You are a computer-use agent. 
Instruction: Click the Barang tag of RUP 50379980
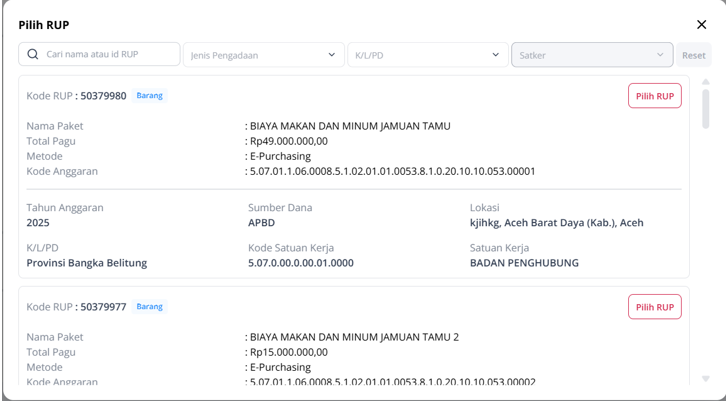click(x=150, y=95)
